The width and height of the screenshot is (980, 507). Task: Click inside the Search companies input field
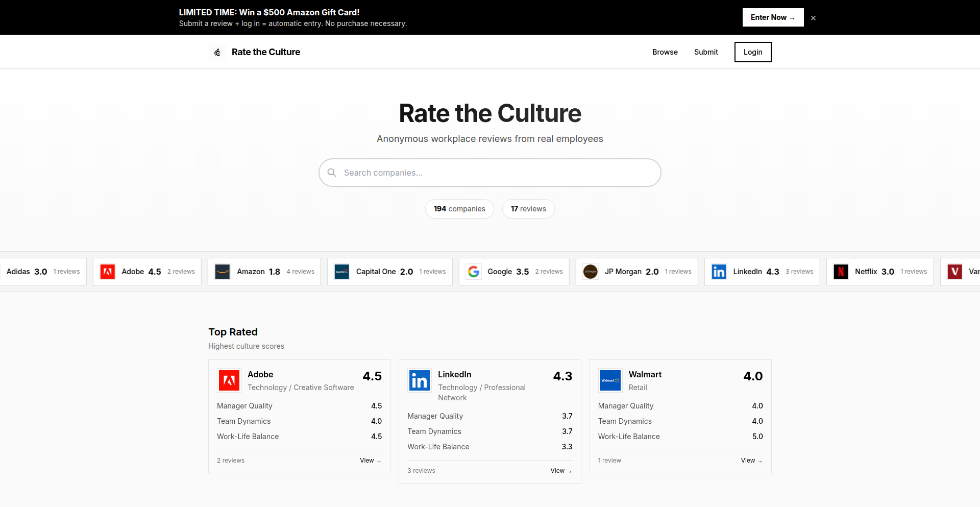point(489,173)
